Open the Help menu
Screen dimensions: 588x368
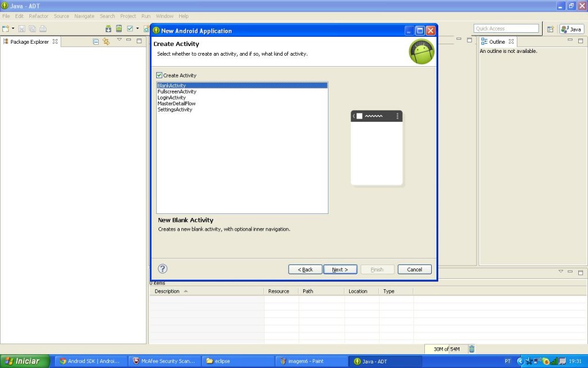click(183, 16)
